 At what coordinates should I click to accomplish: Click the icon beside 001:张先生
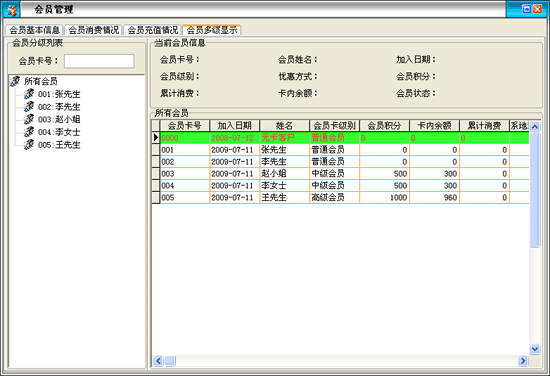click(x=29, y=94)
